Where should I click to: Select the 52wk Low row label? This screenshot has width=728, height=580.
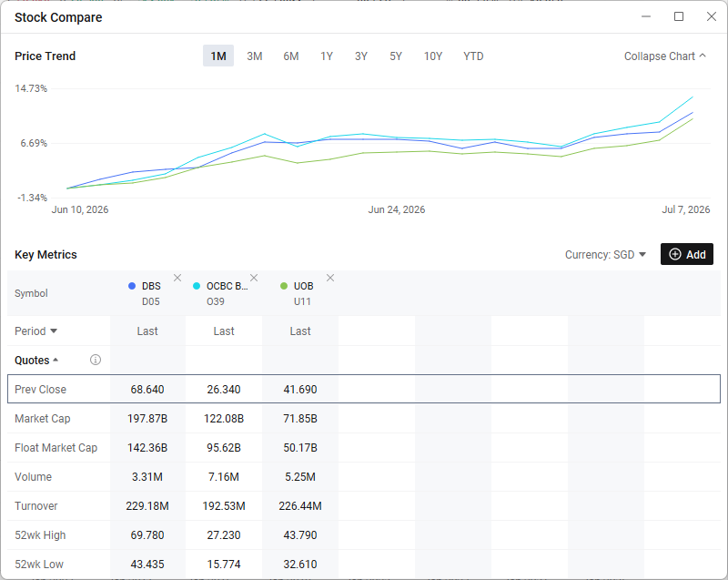pyautogui.click(x=39, y=565)
